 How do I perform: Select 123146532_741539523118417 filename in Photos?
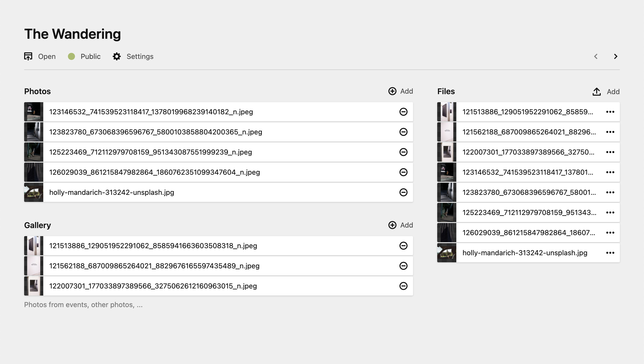[151, 112]
